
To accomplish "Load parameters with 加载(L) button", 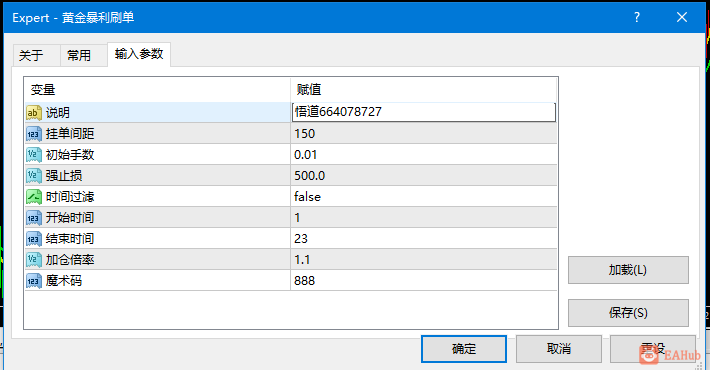I will tap(628, 270).
